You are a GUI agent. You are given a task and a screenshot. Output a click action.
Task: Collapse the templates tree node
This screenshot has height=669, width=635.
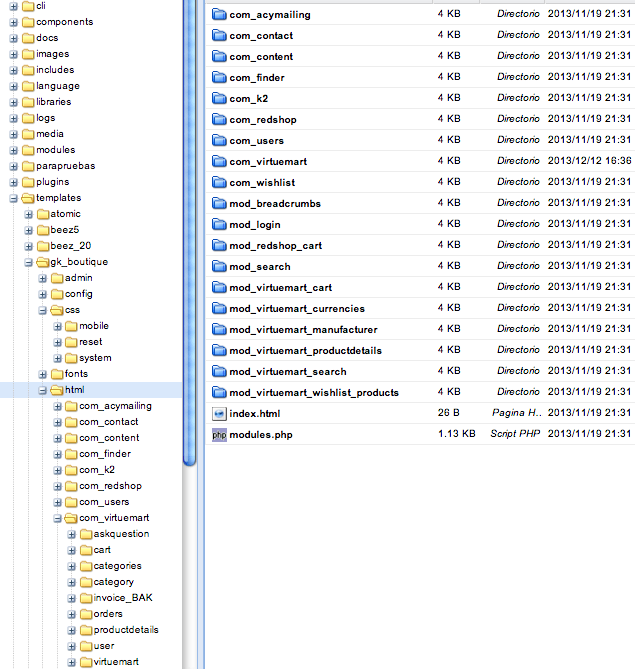[14, 198]
